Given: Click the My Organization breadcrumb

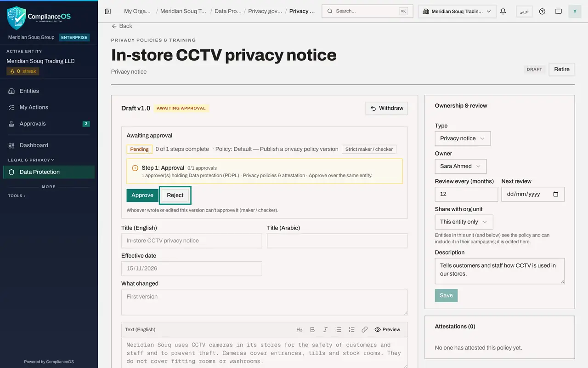Looking at the screenshot, I should click(137, 11).
